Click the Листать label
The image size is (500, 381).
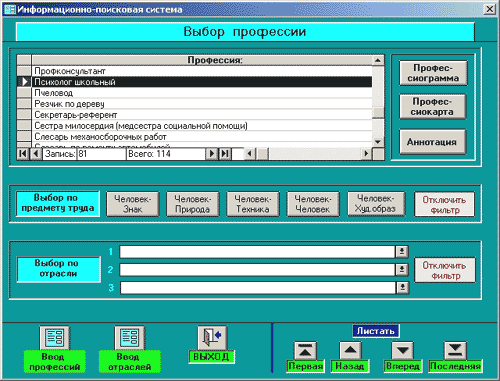click(376, 331)
